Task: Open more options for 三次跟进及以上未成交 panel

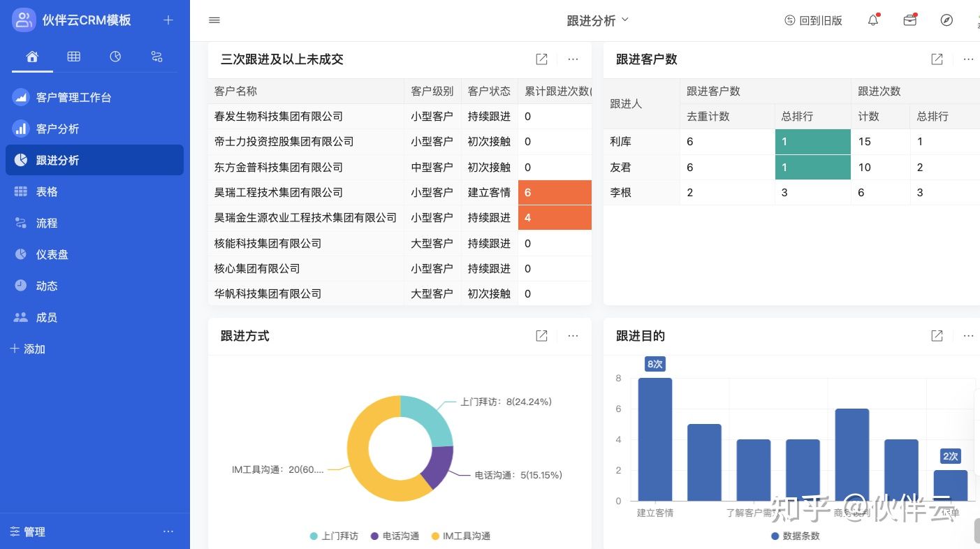Action: (x=573, y=59)
